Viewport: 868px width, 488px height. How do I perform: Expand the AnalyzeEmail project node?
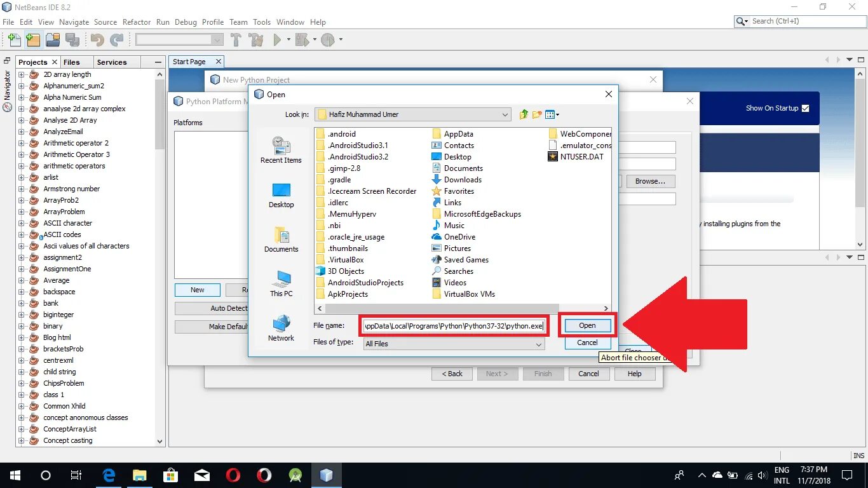pyautogui.click(x=21, y=132)
